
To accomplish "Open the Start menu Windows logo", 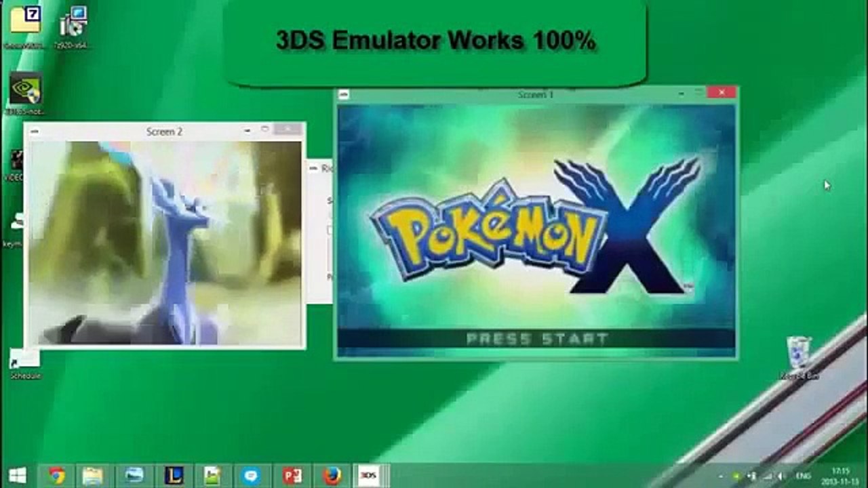I will pos(17,476).
